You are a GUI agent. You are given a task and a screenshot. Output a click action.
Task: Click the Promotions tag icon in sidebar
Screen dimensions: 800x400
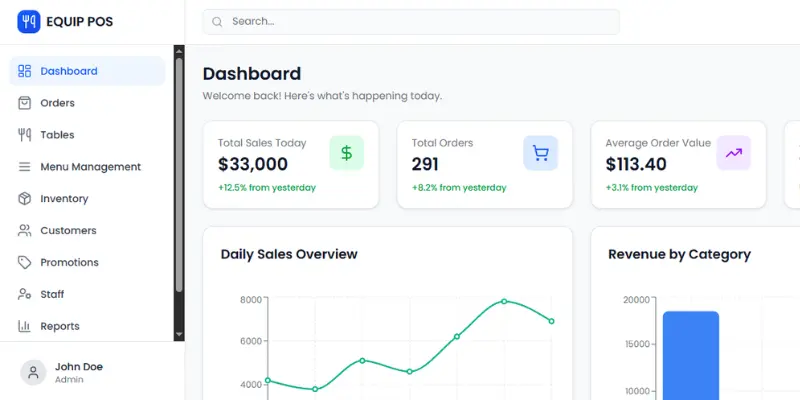coord(25,263)
